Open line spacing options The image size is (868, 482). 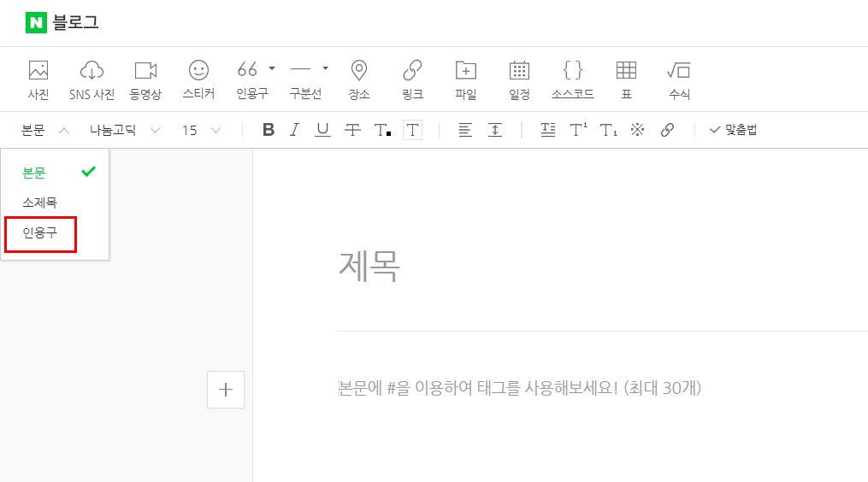click(x=495, y=130)
